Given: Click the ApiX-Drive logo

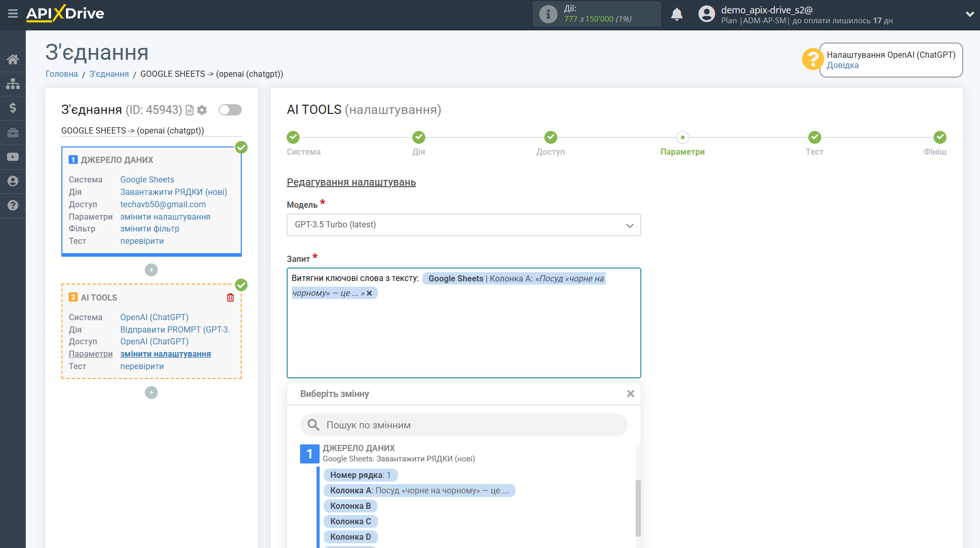Looking at the screenshot, I should [65, 13].
